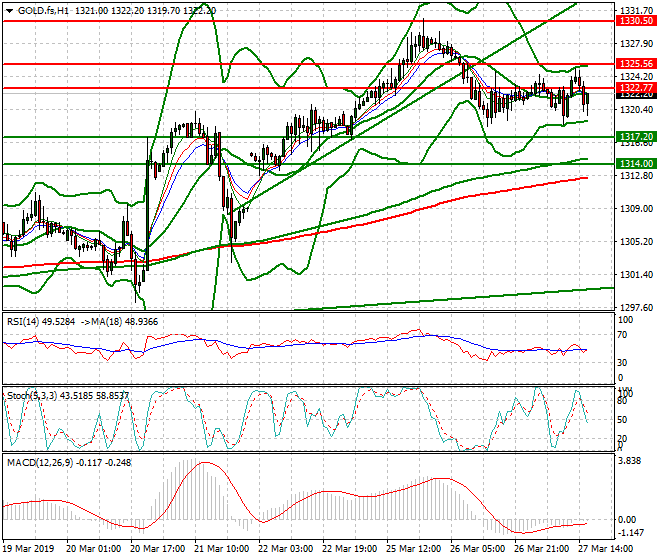Click the 1327.90 price scale value

tap(636, 44)
